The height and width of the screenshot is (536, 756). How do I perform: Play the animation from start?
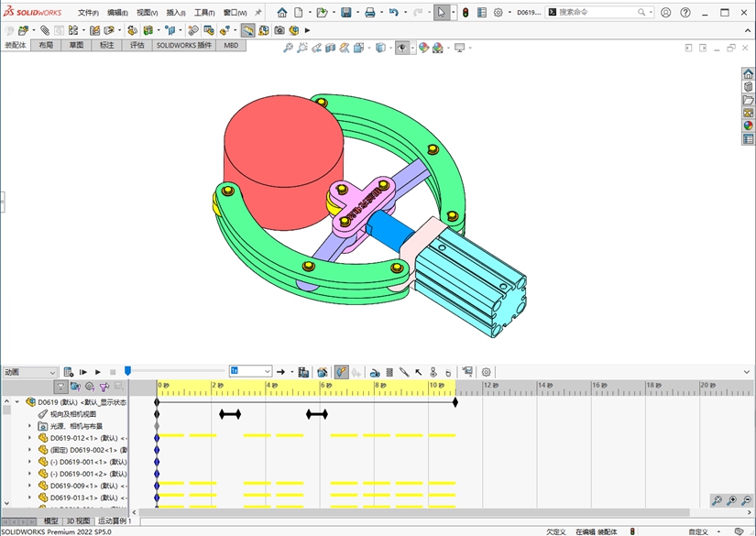coord(82,372)
